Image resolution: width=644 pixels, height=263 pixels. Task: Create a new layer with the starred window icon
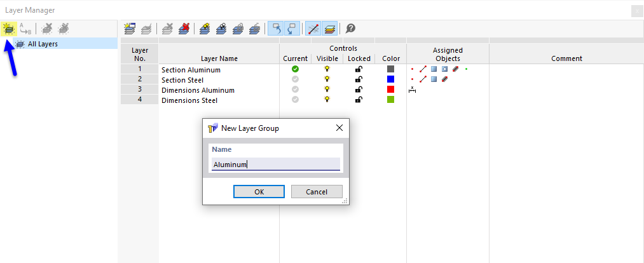click(130, 29)
